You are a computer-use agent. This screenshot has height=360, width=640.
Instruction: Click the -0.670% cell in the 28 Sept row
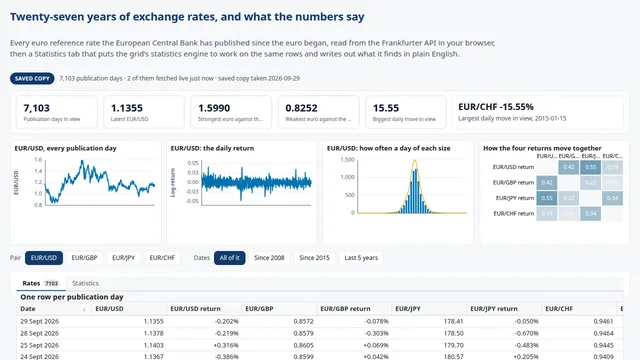click(504, 333)
